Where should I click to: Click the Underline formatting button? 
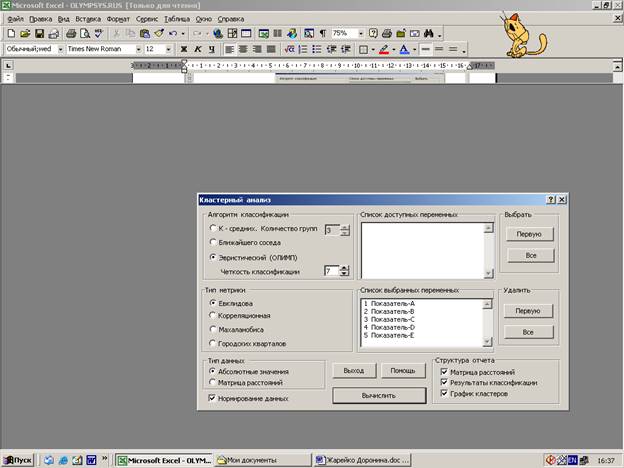pyautogui.click(x=211, y=48)
